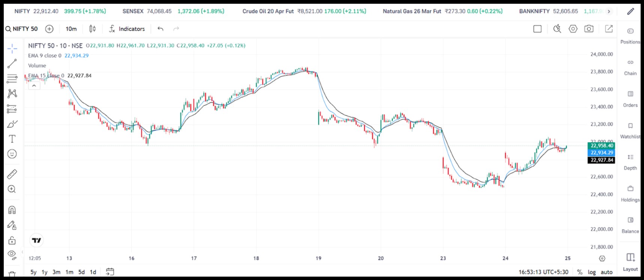The height and width of the screenshot is (280, 644).
Task: Open the market Depth panel
Action: [x=630, y=162]
